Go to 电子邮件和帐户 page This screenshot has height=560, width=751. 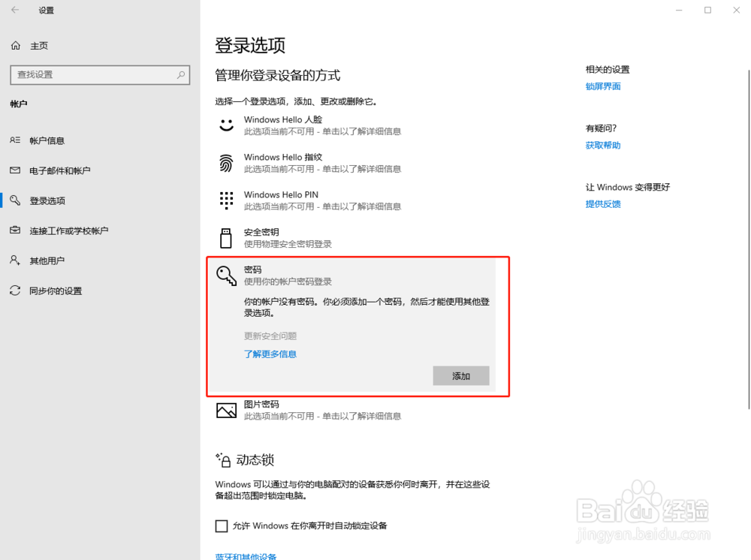[60, 170]
